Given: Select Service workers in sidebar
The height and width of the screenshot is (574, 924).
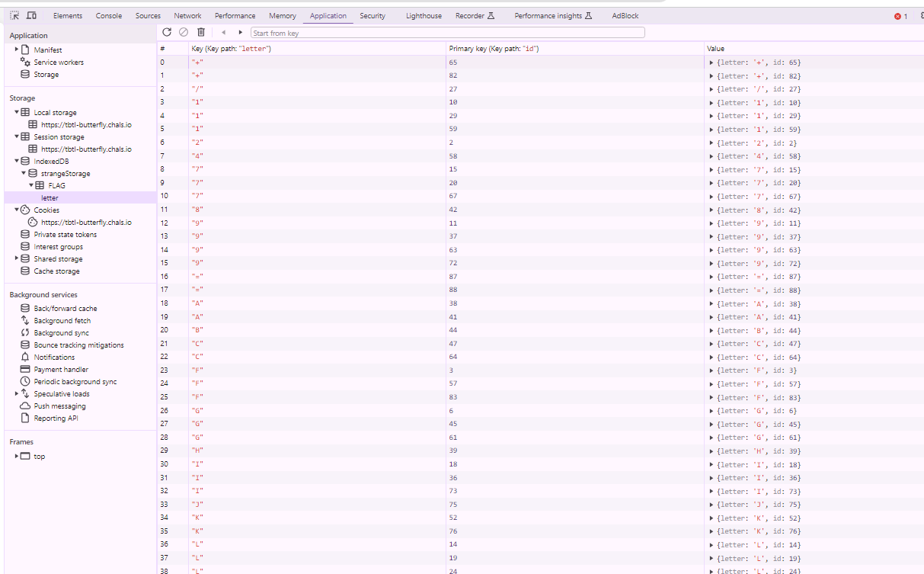Looking at the screenshot, I should pos(59,63).
